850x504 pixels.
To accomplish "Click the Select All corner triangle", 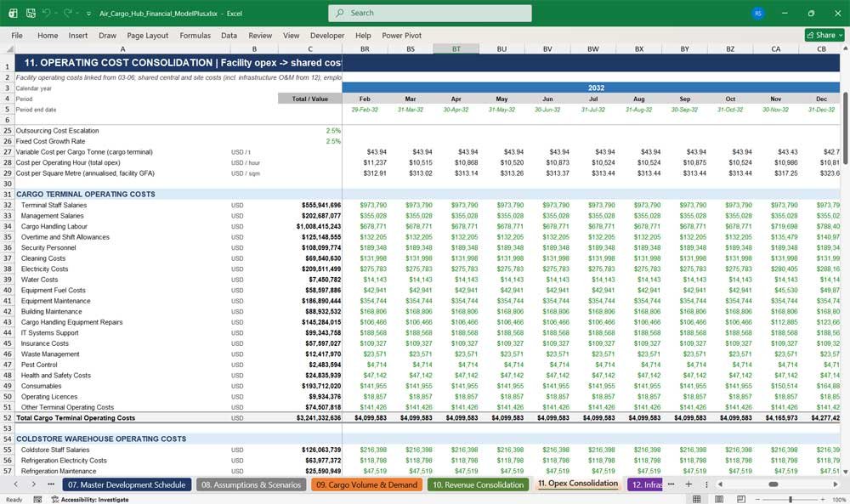I will [8, 48].
